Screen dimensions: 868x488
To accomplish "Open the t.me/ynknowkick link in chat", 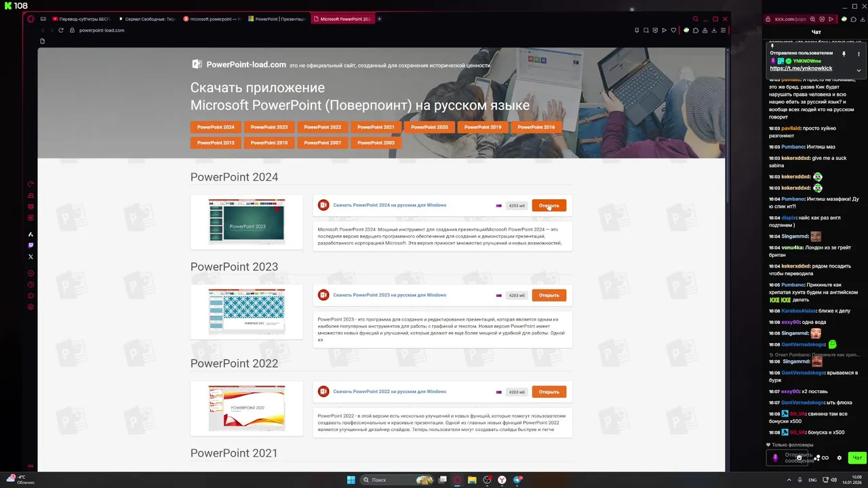I will [x=801, y=68].
